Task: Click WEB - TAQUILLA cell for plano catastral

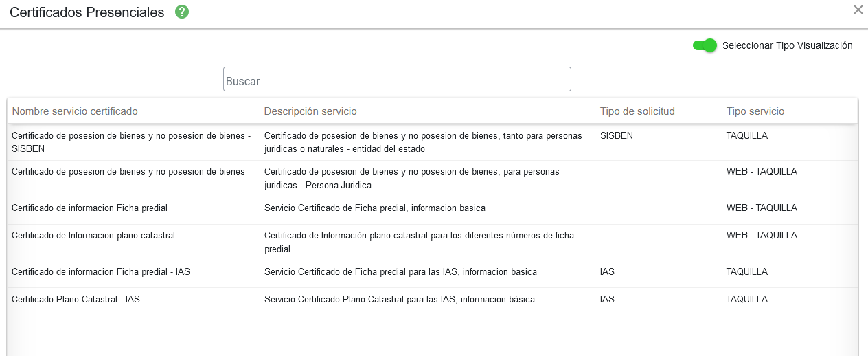Action: pyautogui.click(x=762, y=236)
